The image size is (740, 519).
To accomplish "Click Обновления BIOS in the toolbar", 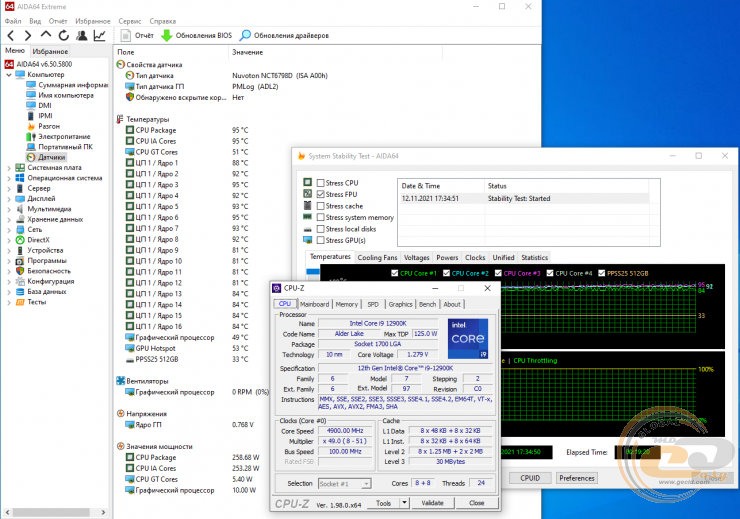I will [x=197, y=35].
